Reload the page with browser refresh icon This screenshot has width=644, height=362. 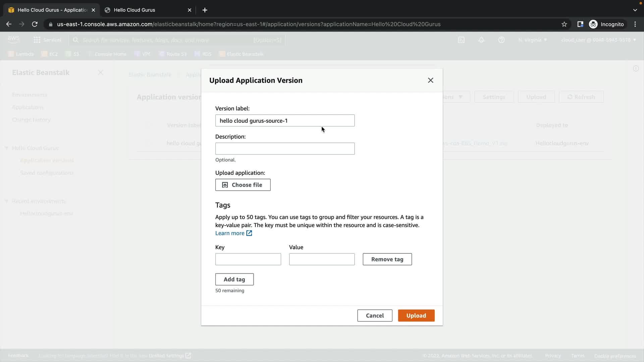click(35, 24)
